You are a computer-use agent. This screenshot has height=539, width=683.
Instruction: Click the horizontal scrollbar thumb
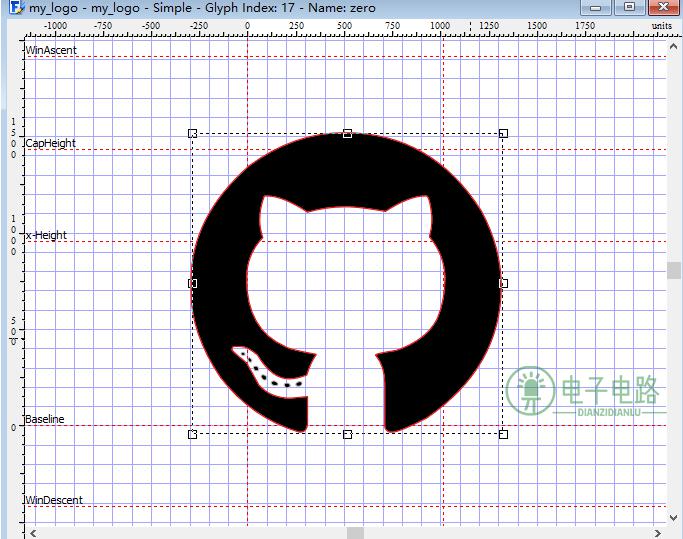pyautogui.click(x=355, y=533)
